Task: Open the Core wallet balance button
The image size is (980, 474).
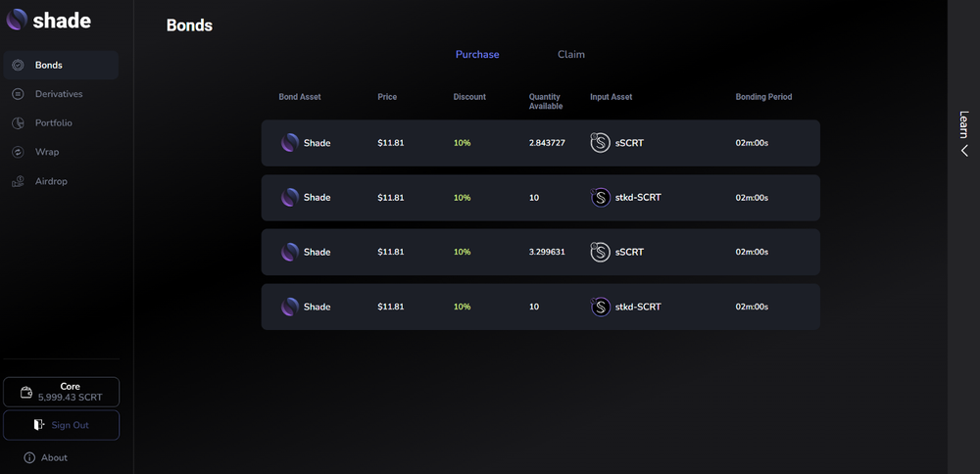Action: [x=61, y=392]
